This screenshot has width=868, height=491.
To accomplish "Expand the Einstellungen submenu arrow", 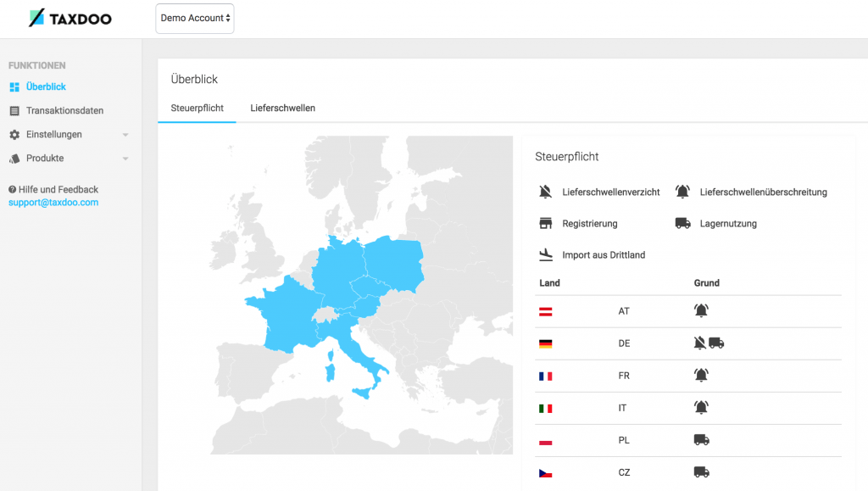I will click(x=125, y=135).
